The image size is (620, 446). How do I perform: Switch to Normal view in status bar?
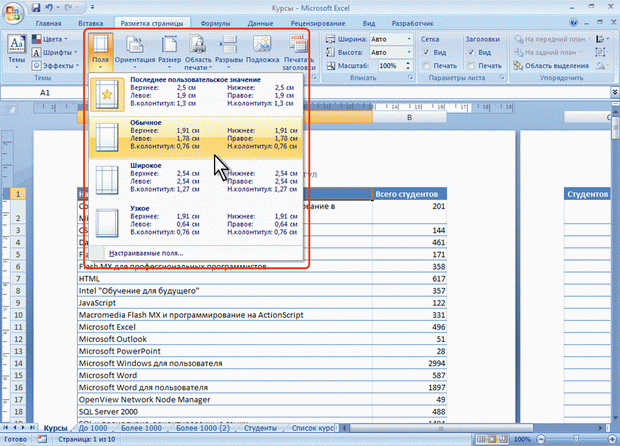(x=481, y=439)
